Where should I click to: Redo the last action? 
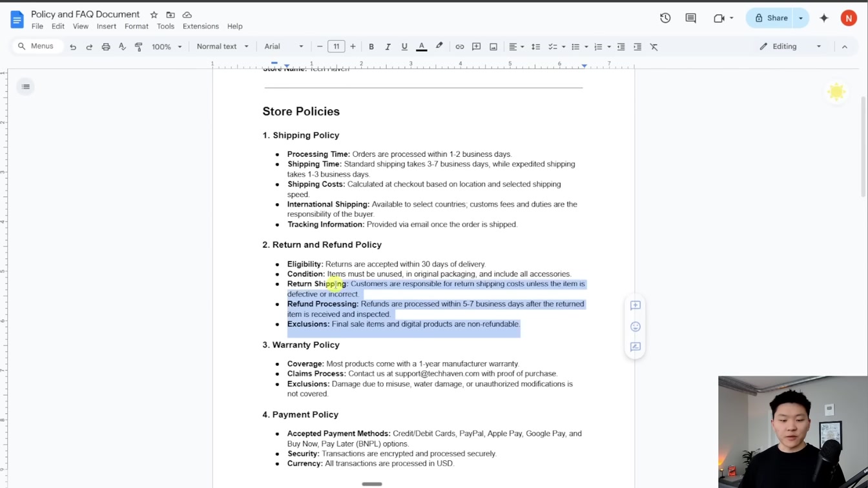click(x=89, y=46)
